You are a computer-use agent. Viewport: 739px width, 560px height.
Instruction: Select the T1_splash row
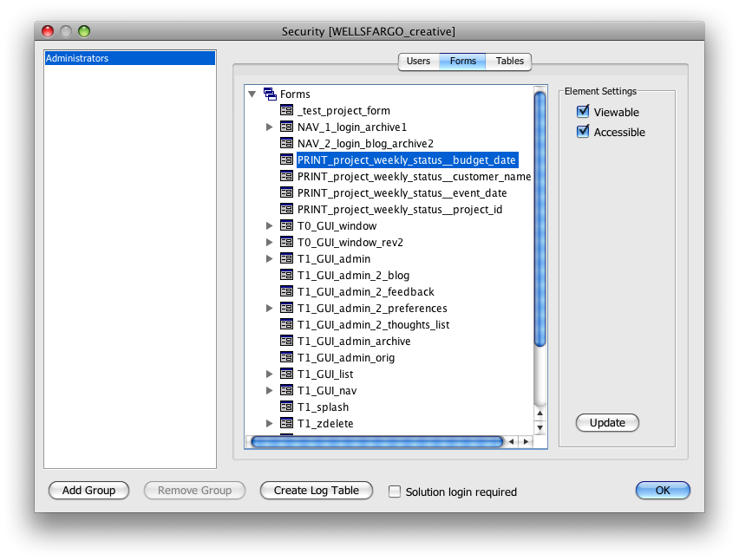323,407
